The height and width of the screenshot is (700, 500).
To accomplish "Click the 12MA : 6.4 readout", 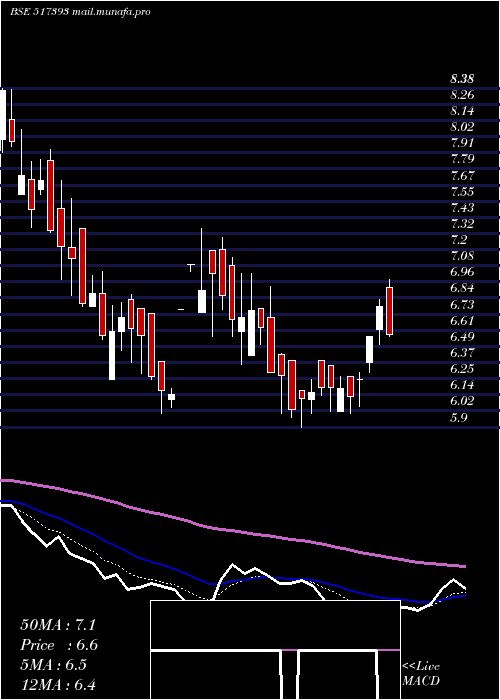I will pyautogui.click(x=58, y=685).
